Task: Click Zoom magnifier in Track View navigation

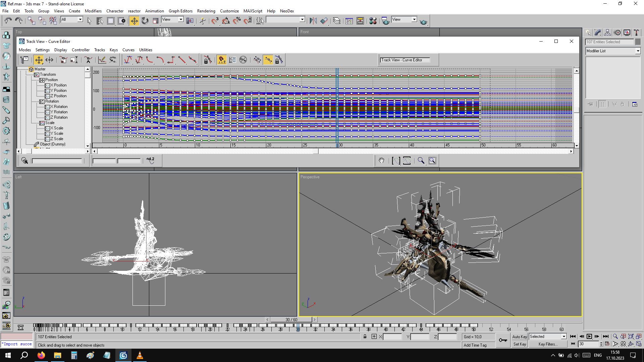Action: click(x=421, y=161)
